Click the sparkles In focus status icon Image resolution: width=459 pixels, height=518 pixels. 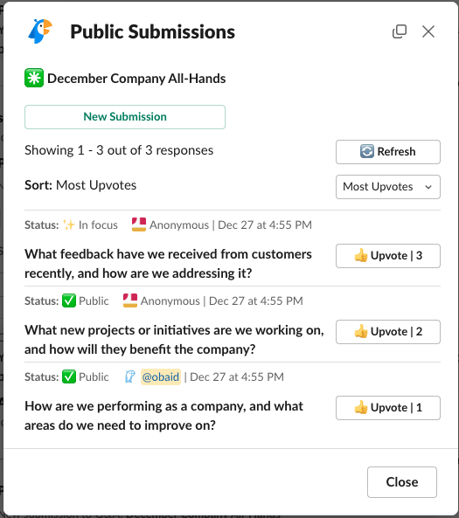[x=69, y=225]
